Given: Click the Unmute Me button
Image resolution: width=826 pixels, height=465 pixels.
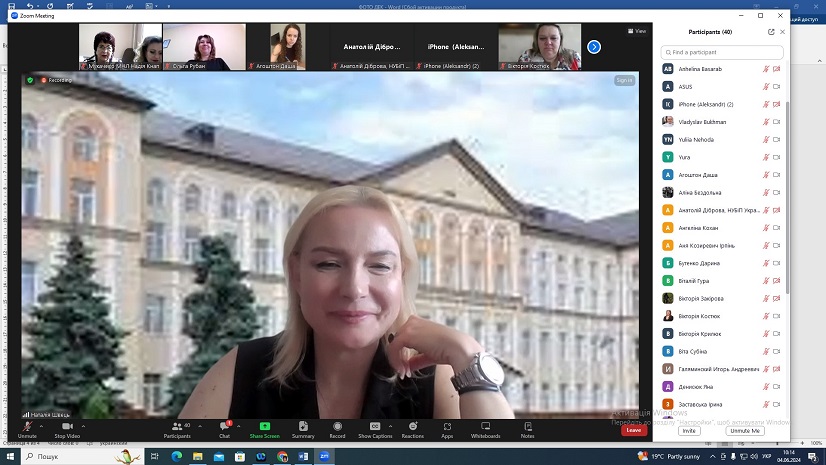Looking at the screenshot, I should tap(745, 431).
